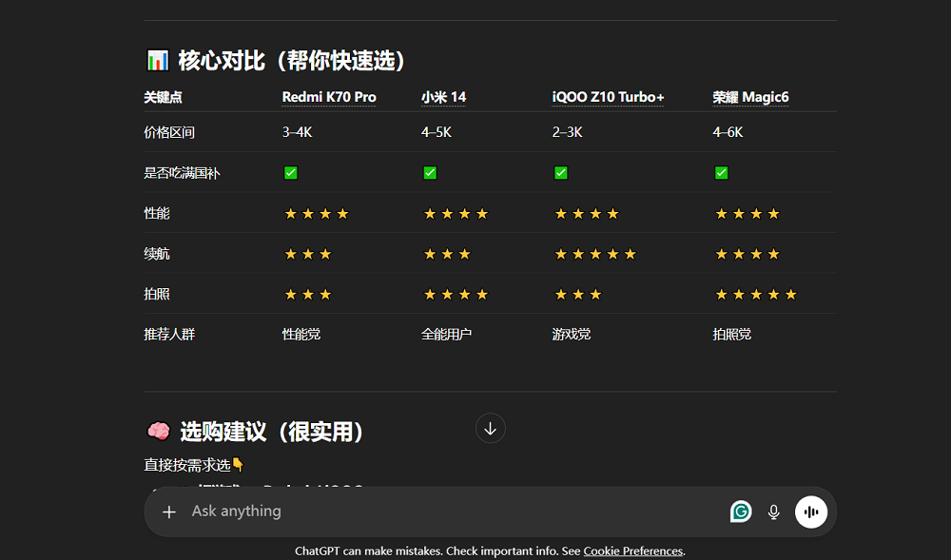
Task: Open the 小米 14 column link
Action: [444, 97]
